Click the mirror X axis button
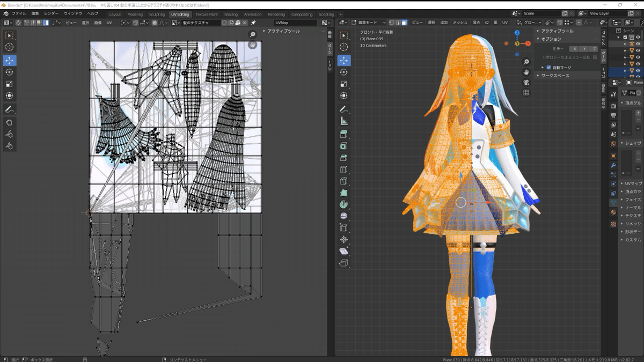Viewport: 644px width, 362px height. click(574, 49)
